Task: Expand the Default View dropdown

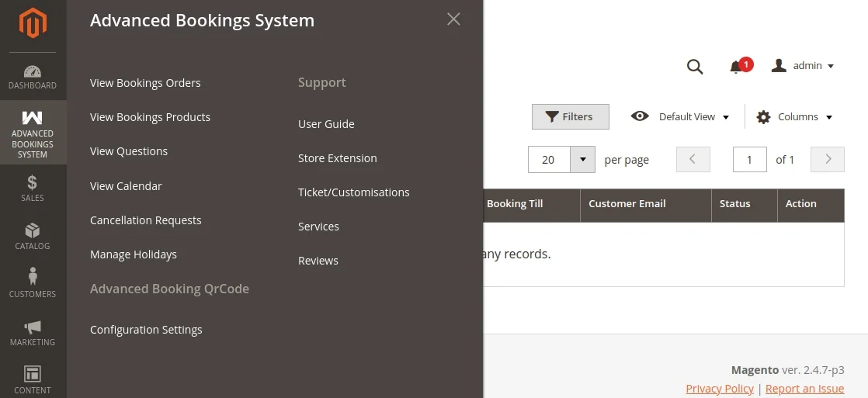Action: tap(682, 117)
